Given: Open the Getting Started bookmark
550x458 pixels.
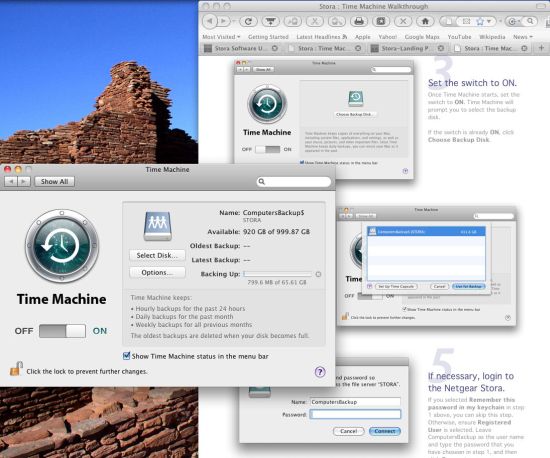Looking at the screenshot, I should 268,37.
